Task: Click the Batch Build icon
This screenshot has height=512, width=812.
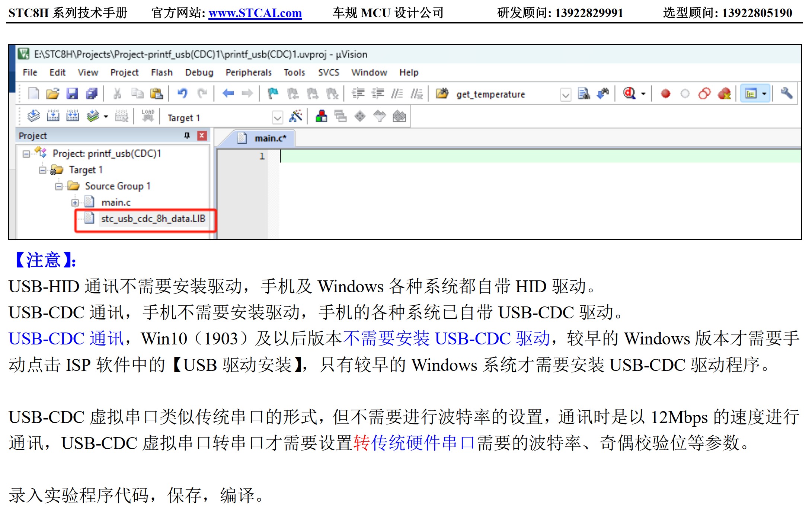Action: pyautogui.click(x=93, y=116)
